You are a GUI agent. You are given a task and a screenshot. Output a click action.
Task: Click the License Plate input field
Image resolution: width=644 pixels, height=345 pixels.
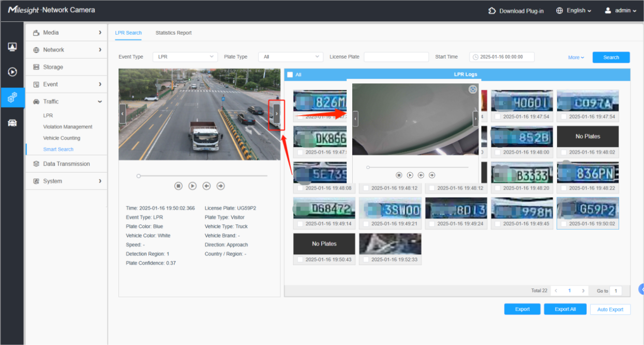pos(396,57)
